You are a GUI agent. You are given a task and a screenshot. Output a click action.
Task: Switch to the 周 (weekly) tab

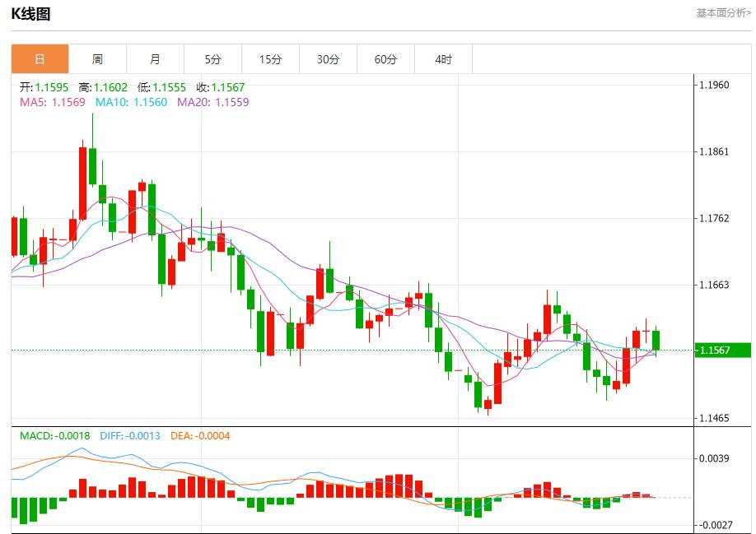pyautogui.click(x=97, y=58)
